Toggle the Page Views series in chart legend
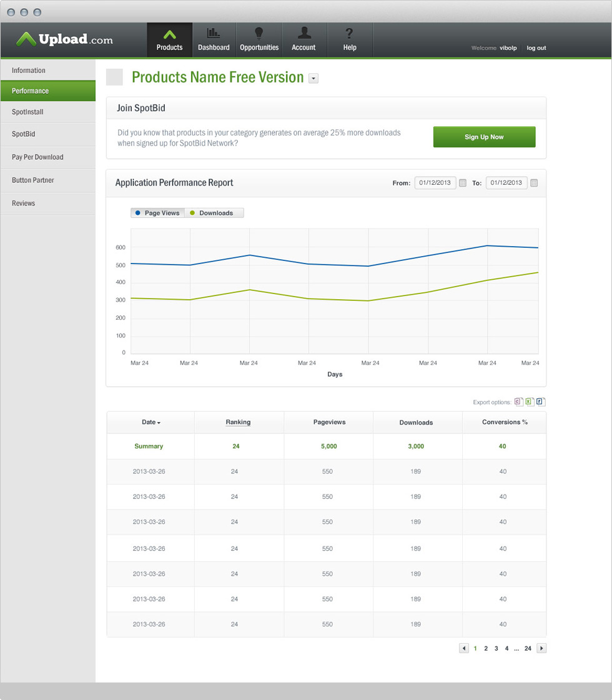 pyautogui.click(x=157, y=213)
